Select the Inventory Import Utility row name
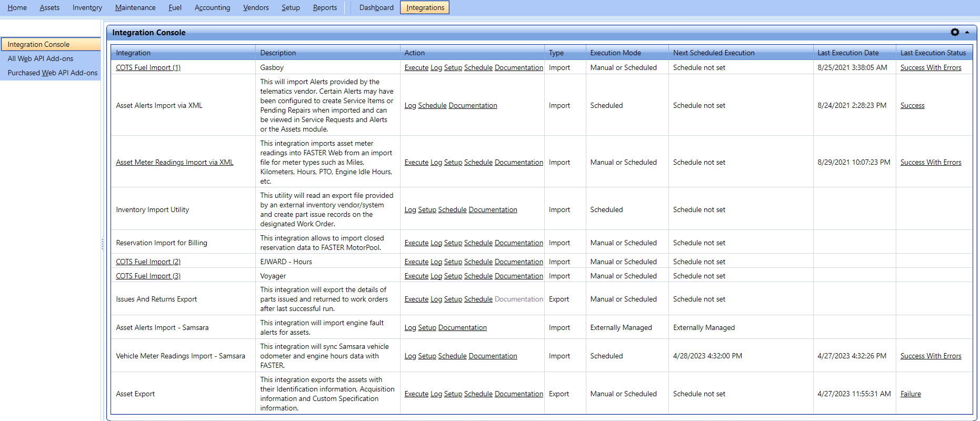 click(152, 209)
